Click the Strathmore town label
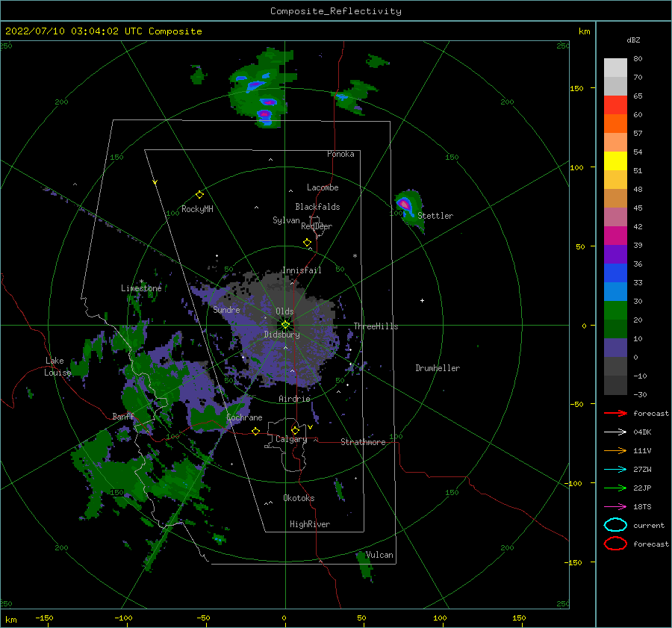Viewport: 672px width, 628px height. point(363,442)
